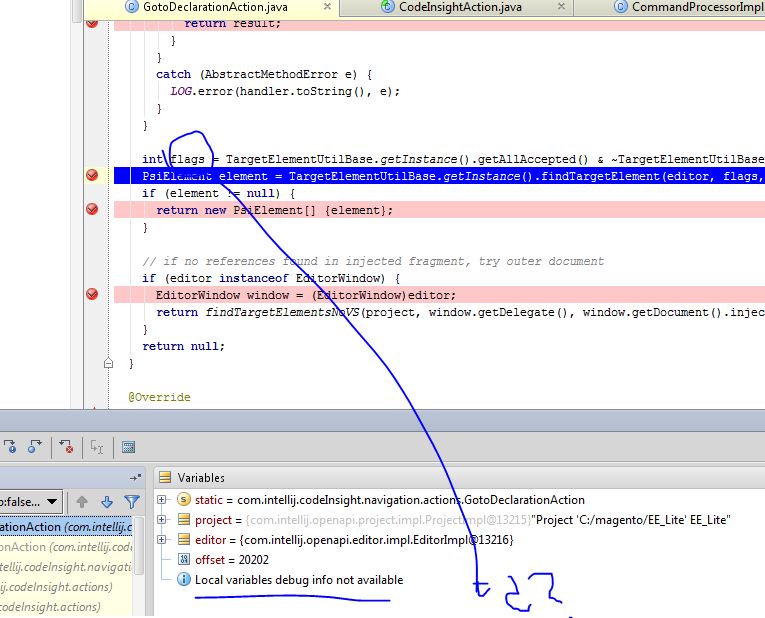Click the project value "Project 'C:/magento/EE_Lite'"
765x618 pixels.
click(632, 520)
